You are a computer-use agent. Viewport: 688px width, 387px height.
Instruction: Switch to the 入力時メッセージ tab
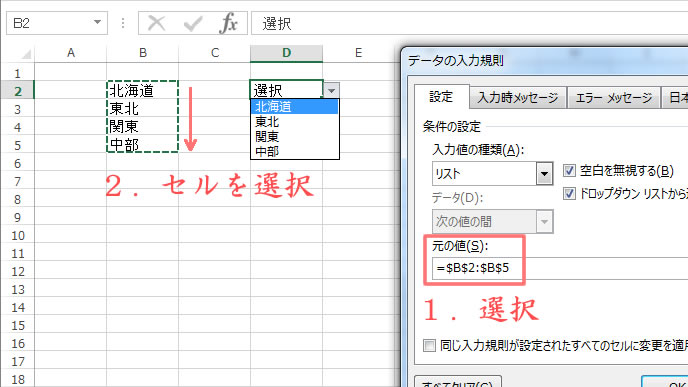(x=518, y=97)
